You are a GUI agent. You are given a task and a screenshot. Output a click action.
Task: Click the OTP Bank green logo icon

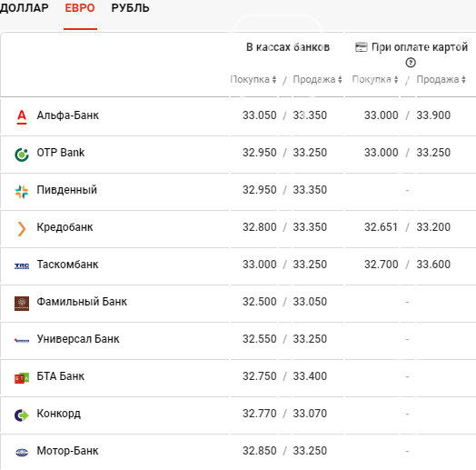pyautogui.click(x=22, y=155)
